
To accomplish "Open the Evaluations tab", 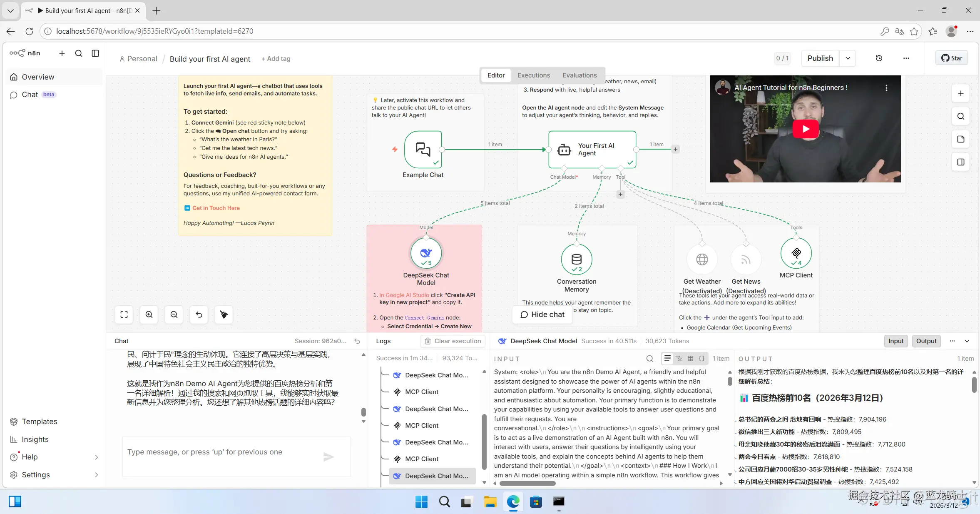I will [x=579, y=75].
